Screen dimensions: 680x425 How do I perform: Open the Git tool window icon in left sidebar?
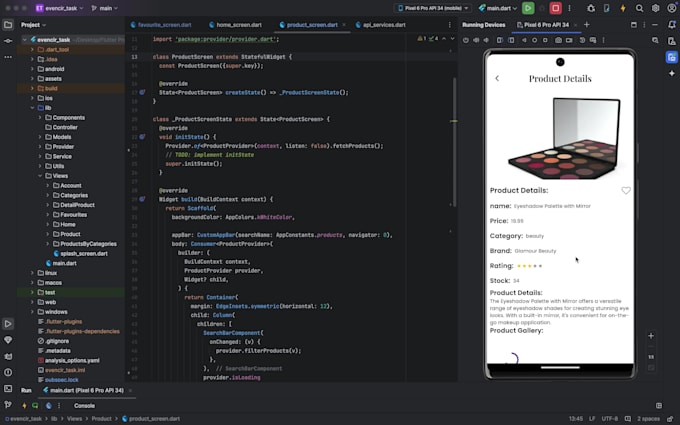pyautogui.click(x=8, y=405)
